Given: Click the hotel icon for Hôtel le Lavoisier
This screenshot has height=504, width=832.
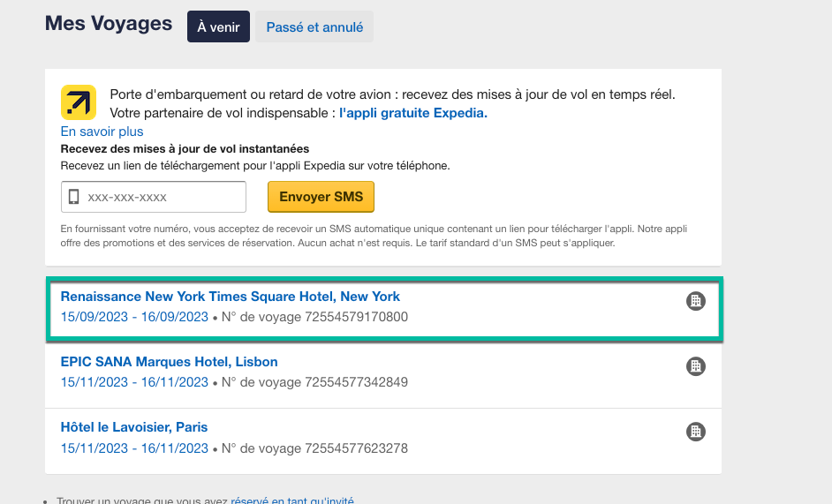Looking at the screenshot, I should click(696, 432).
